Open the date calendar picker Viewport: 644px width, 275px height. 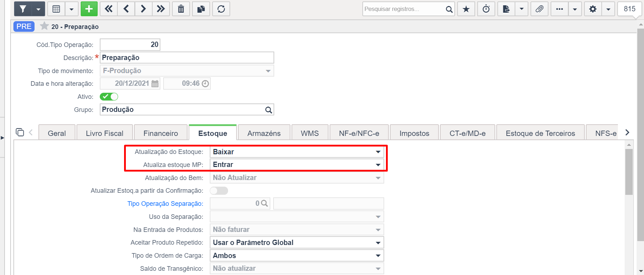pyautogui.click(x=155, y=84)
